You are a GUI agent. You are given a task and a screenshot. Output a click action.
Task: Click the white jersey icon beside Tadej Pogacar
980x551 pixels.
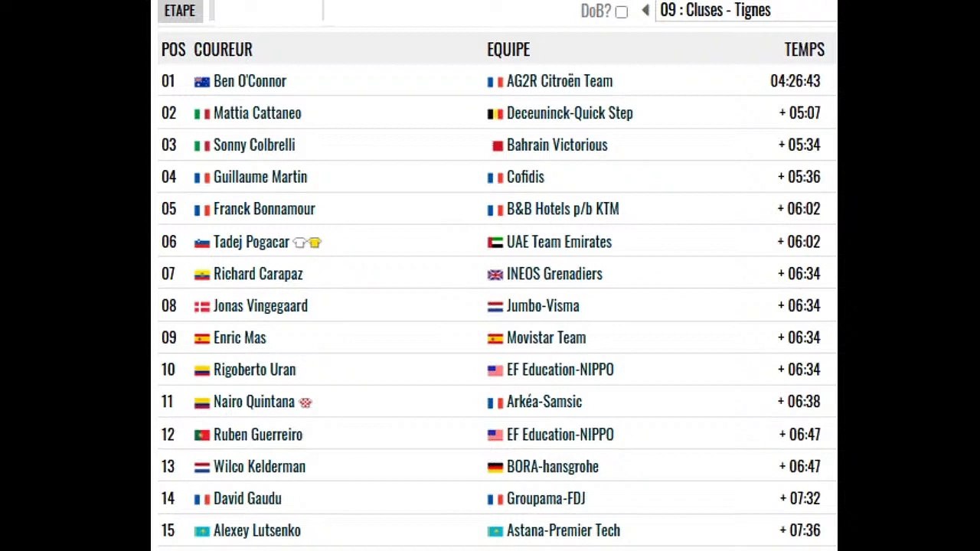299,243
